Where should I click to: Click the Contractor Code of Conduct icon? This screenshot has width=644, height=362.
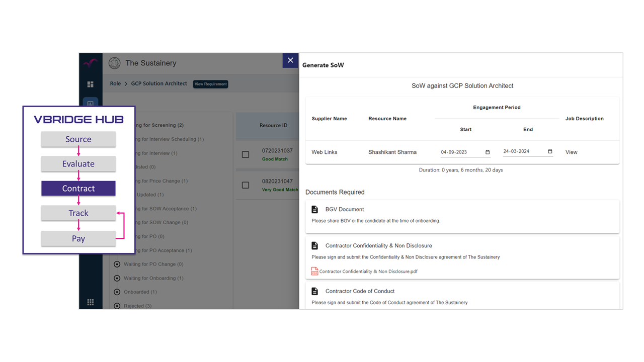pos(315,291)
